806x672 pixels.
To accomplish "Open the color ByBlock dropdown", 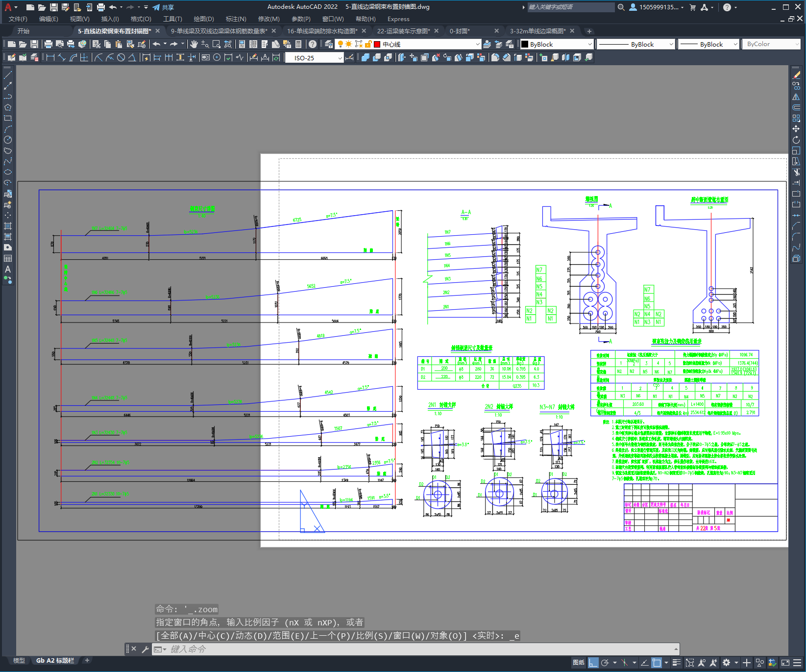I will point(557,44).
